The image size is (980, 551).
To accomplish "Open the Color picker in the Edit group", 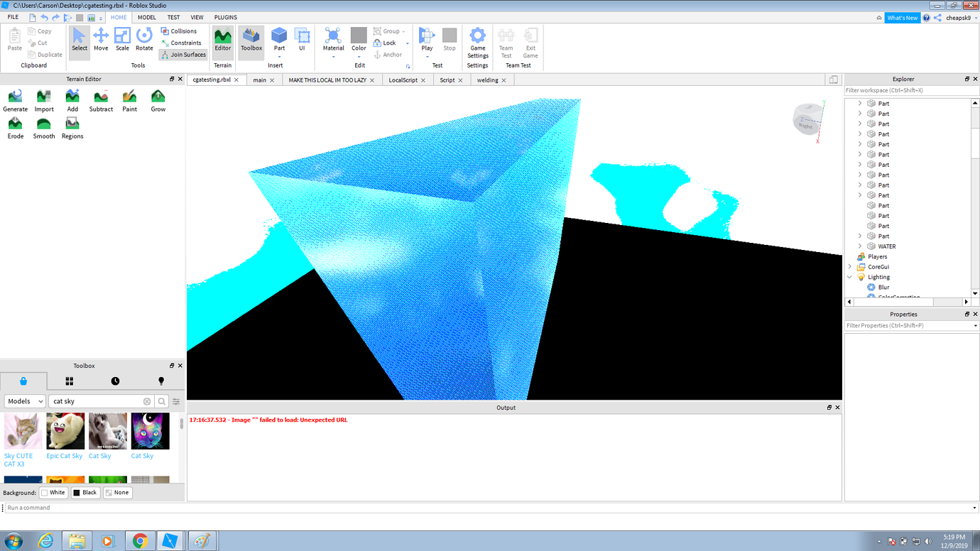I will pyautogui.click(x=359, y=37).
